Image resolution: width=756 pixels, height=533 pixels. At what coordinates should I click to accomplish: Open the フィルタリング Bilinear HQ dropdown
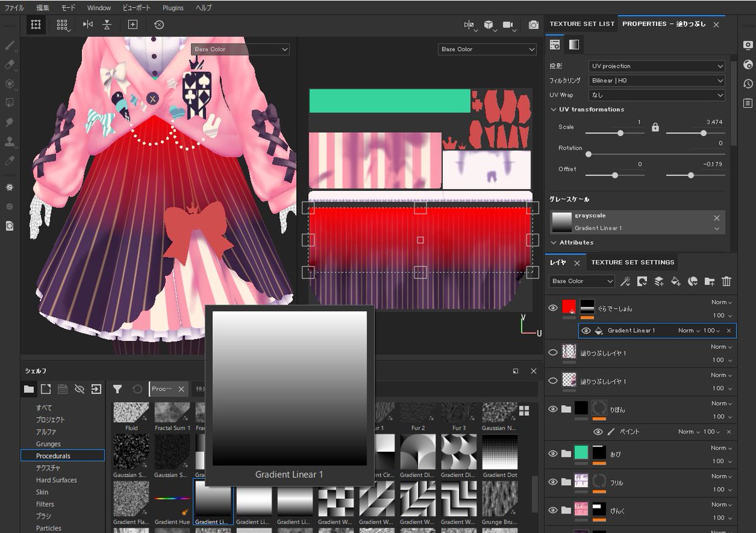click(656, 81)
